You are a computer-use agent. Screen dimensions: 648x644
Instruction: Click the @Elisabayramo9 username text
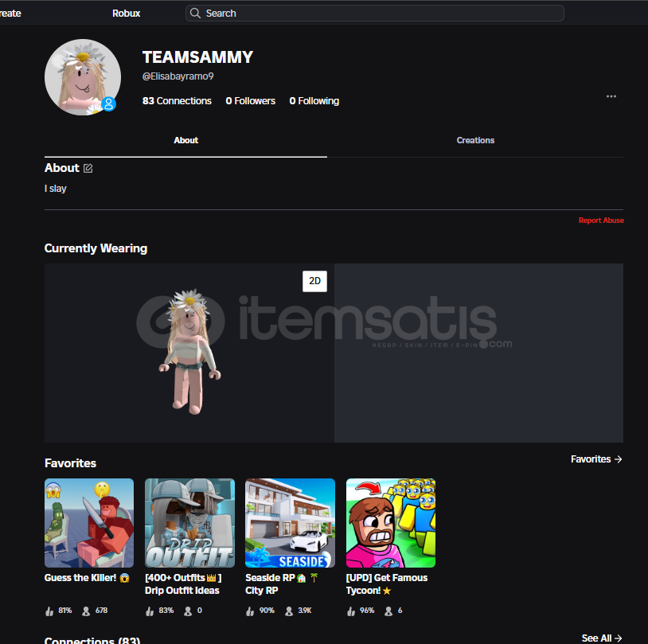[178, 76]
